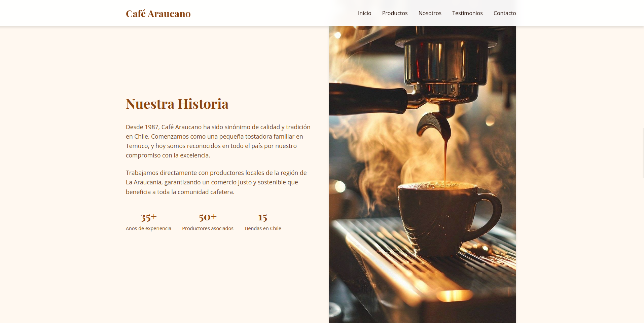The image size is (644, 323).
Task: Select Nosotros in the navigation bar
Action: click(x=430, y=13)
